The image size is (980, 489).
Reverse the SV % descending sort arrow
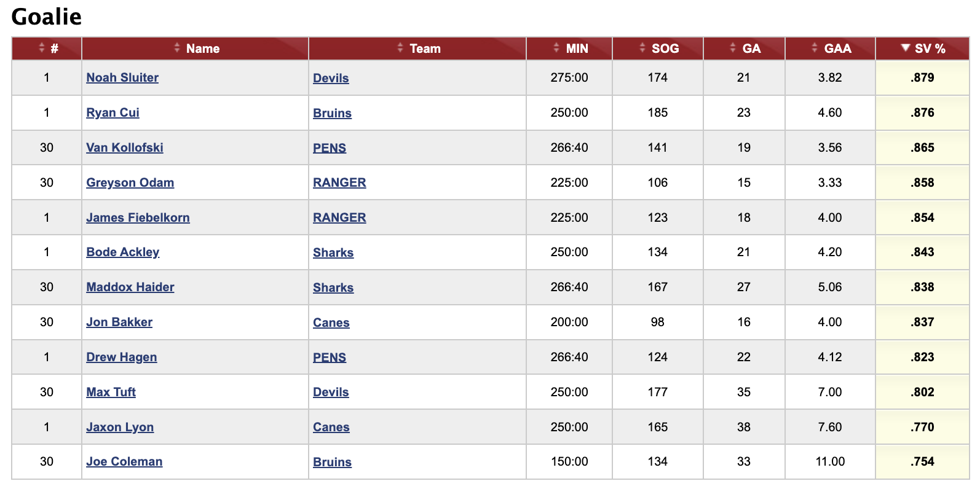(922, 49)
